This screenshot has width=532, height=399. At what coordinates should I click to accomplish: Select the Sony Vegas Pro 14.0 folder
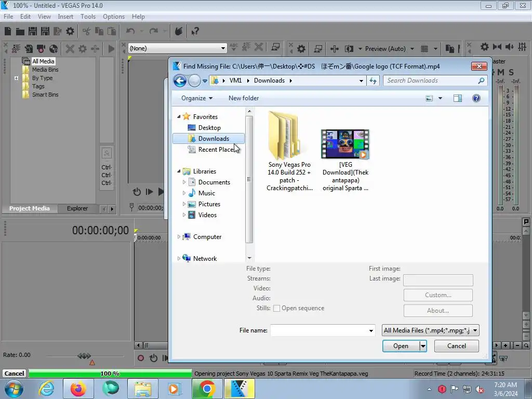tap(289, 151)
